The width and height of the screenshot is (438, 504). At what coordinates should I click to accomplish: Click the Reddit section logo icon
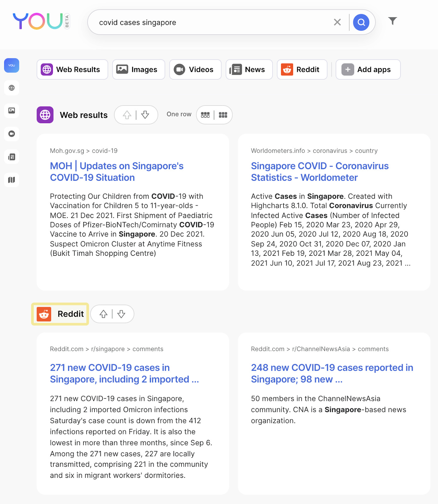tap(44, 314)
